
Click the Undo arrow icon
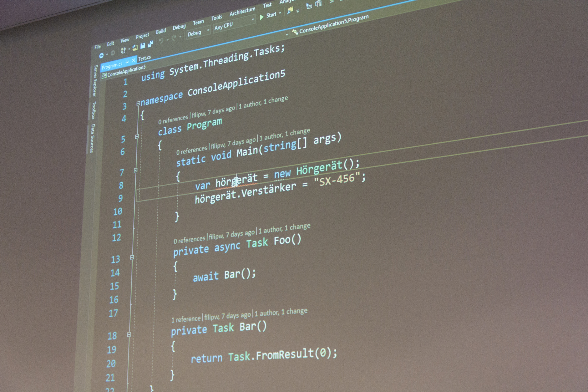coord(161,41)
